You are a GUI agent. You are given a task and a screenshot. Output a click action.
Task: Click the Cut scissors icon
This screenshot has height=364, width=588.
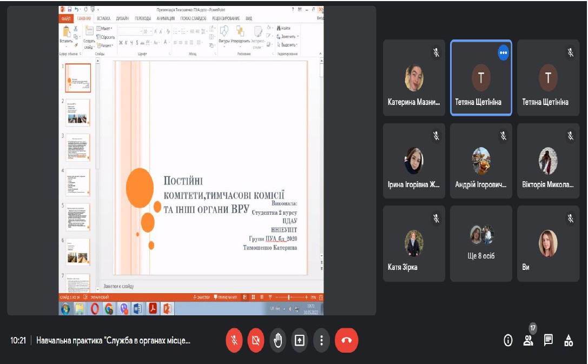[75, 29]
